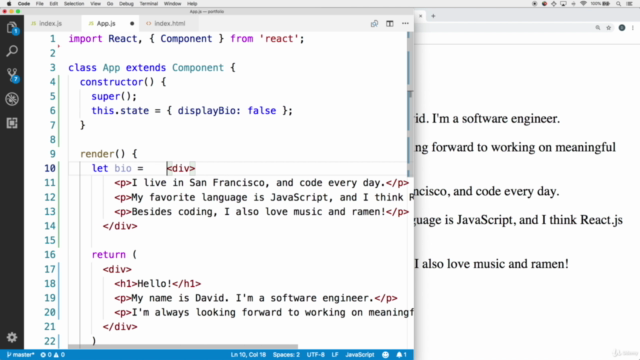Click the 'render()' method name on line 9

pyautogui.click(x=102, y=154)
